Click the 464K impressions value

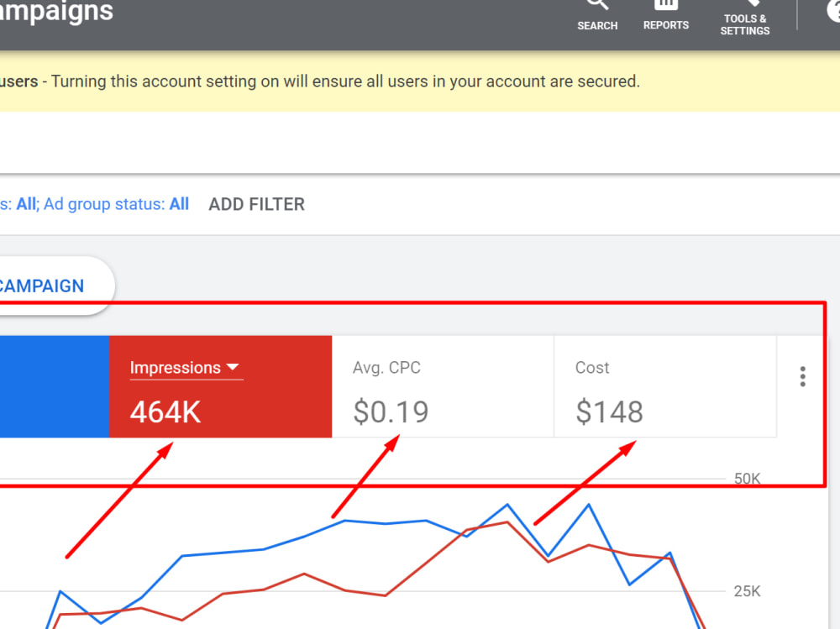[x=165, y=412]
